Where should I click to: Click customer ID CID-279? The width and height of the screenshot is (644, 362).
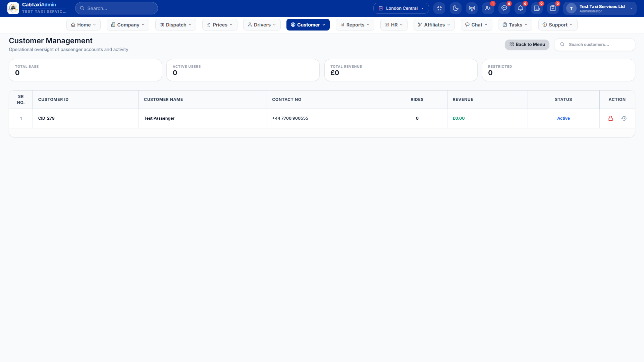click(46, 118)
